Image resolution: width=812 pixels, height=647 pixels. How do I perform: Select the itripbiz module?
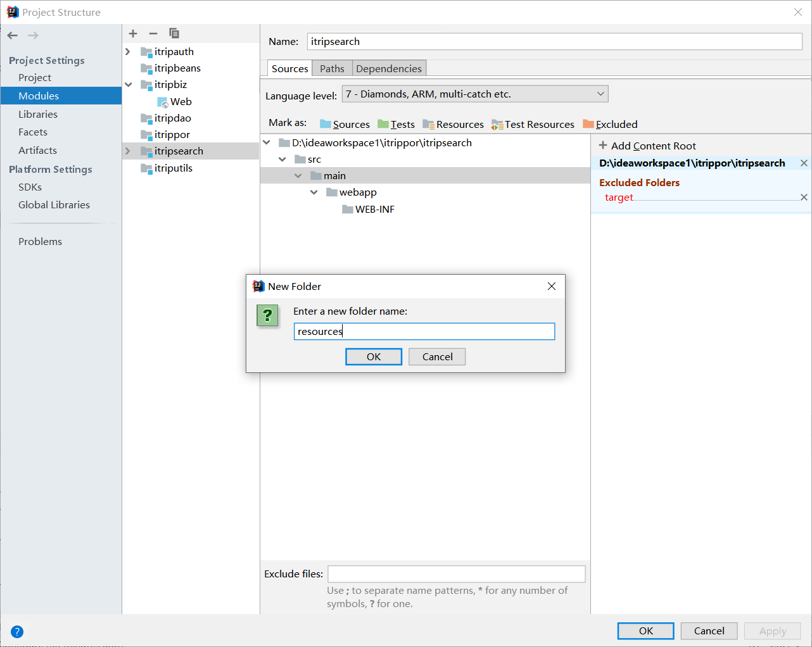click(164, 84)
